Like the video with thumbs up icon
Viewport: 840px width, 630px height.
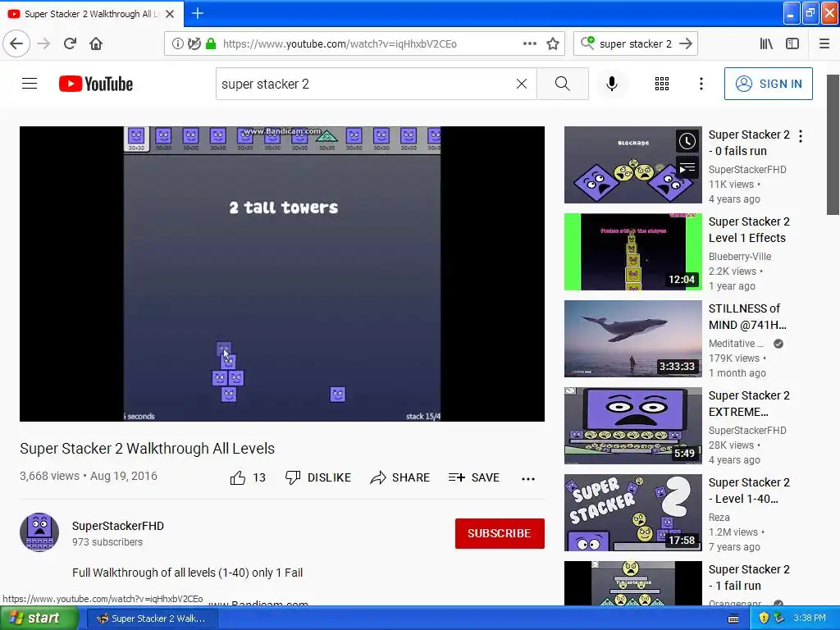click(238, 477)
